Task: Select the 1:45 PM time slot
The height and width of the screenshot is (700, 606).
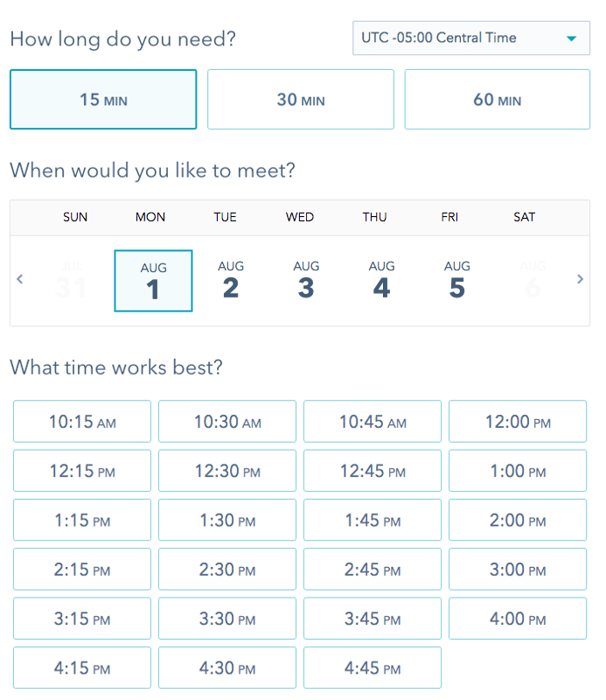Action: 373,521
